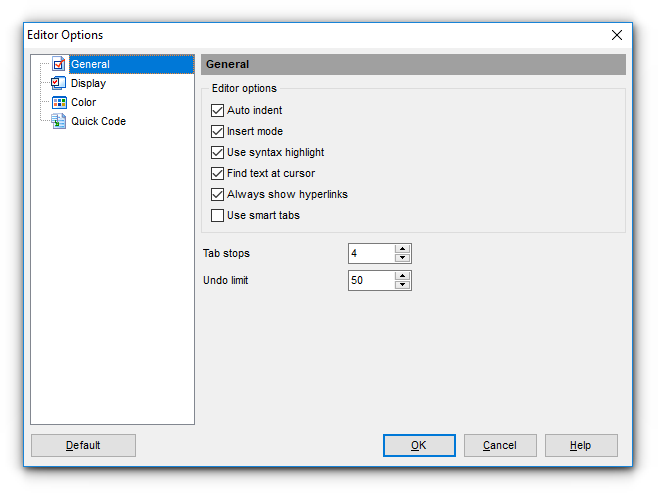Close the Editor Options dialog
The height and width of the screenshot is (493, 658).
click(616, 35)
